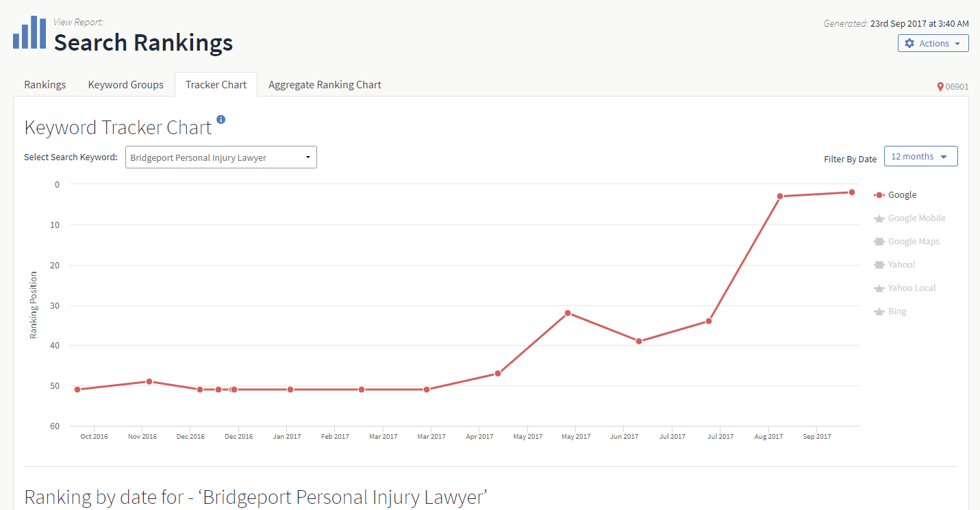
Task: Click the Search Rankings bar chart icon
Action: coord(29,34)
